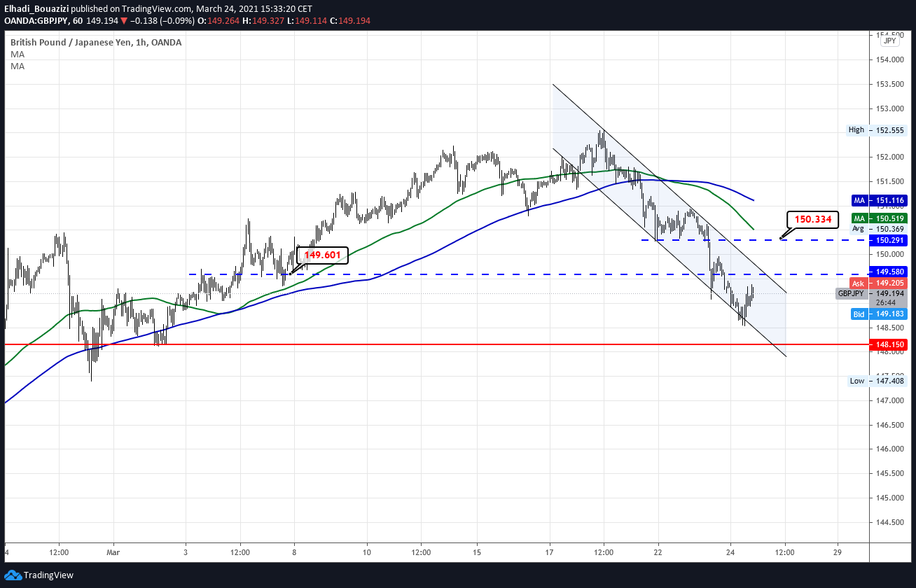The width and height of the screenshot is (916, 588).
Task: Click the date 8 on the time axis
Action: point(294,552)
